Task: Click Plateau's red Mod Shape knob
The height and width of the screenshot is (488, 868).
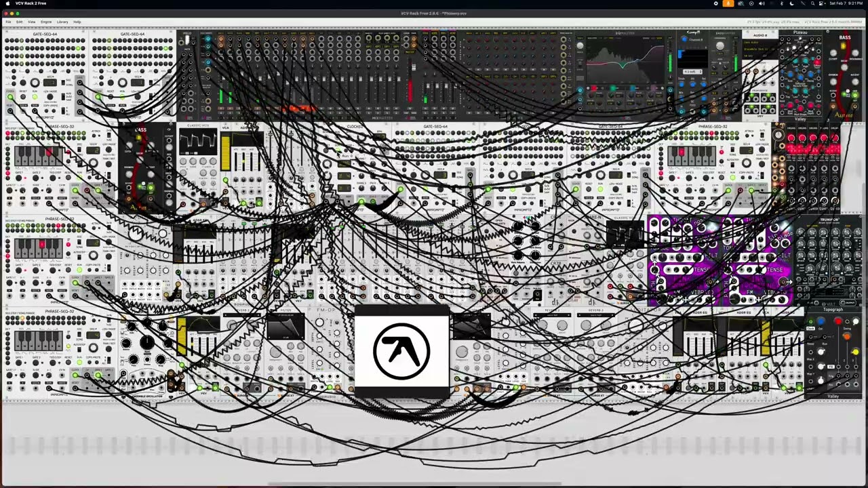Action: coord(800,108)
